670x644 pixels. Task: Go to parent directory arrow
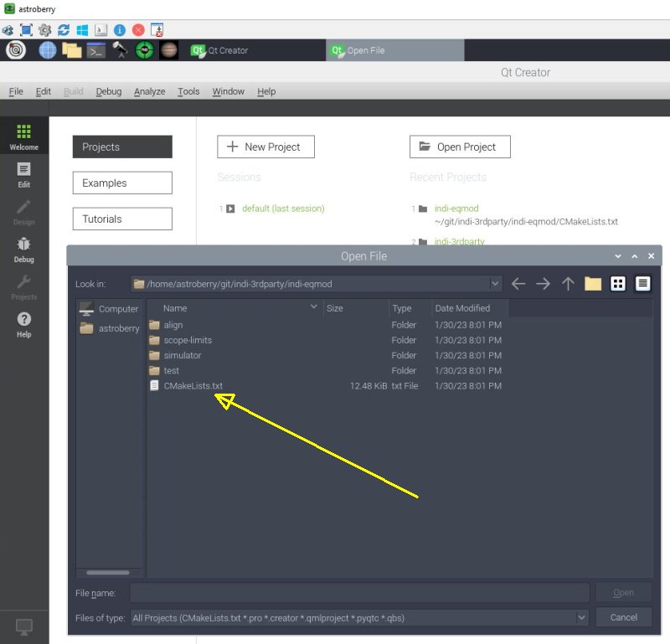[x=568, y=284]
